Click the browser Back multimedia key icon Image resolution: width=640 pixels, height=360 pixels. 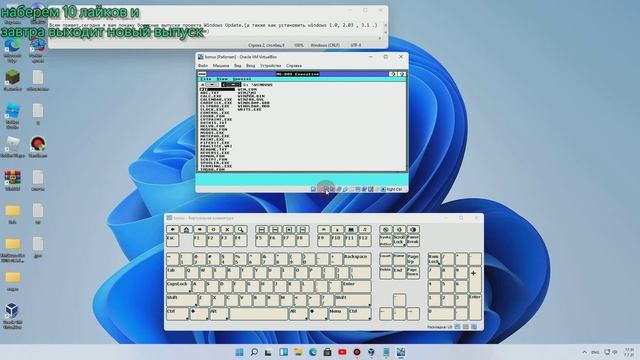pyautogui.click(x=173, y=229)
